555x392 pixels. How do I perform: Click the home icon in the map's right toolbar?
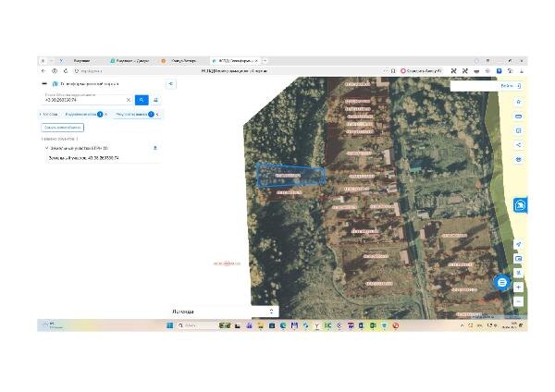519,102
